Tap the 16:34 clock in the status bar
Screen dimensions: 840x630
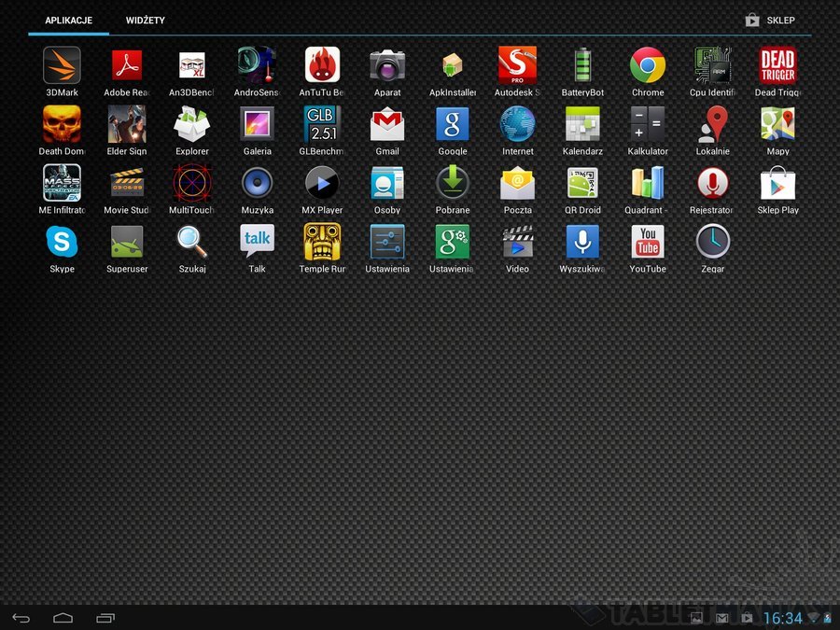click(783, 619)
